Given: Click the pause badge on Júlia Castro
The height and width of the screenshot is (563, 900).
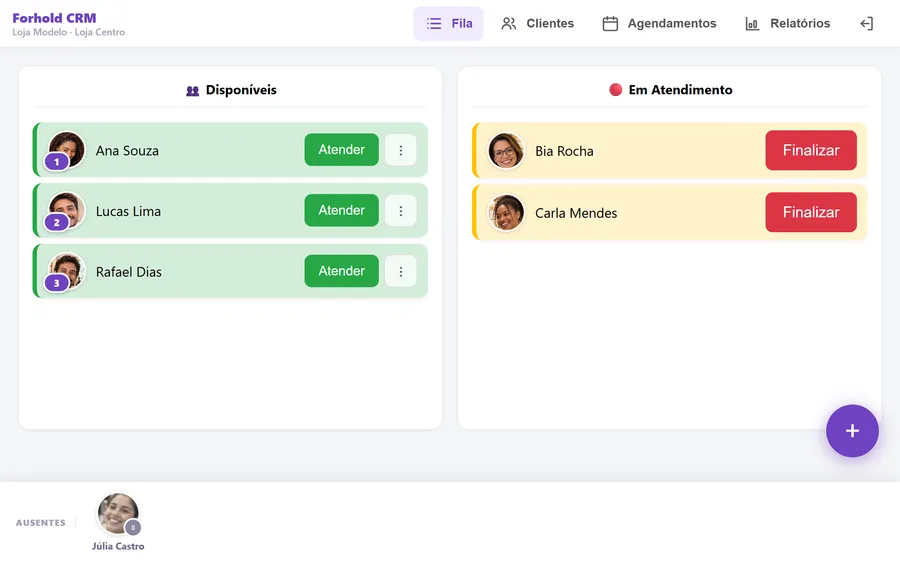Looking at the screenshot, I should (x=133, y=527).
